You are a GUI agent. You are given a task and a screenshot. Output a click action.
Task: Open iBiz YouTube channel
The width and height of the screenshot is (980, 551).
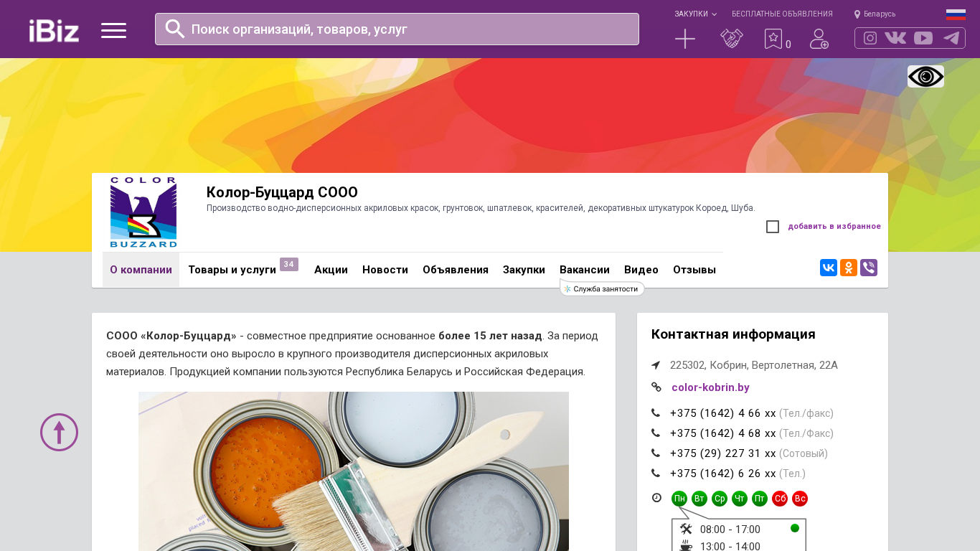(923, 38)
